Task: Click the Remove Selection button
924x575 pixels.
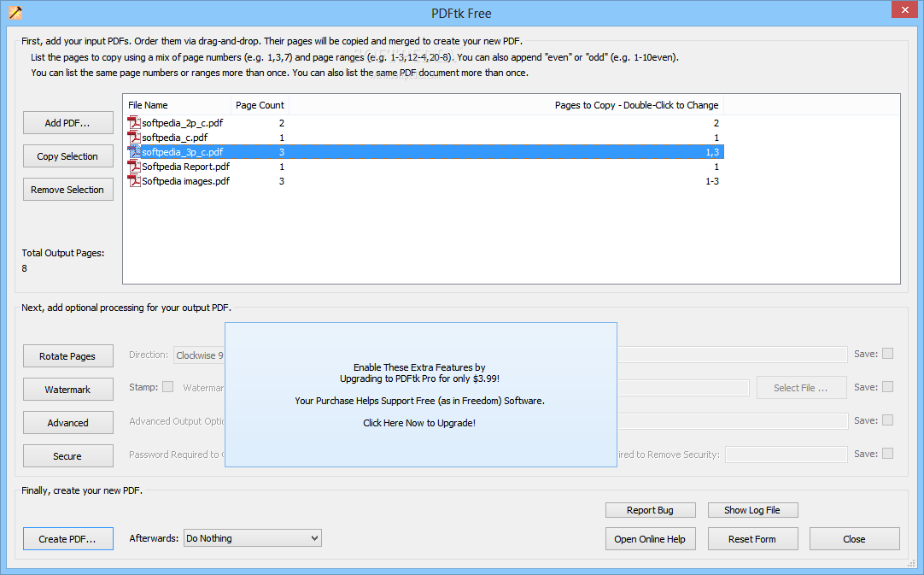Action: pos(67,190)
